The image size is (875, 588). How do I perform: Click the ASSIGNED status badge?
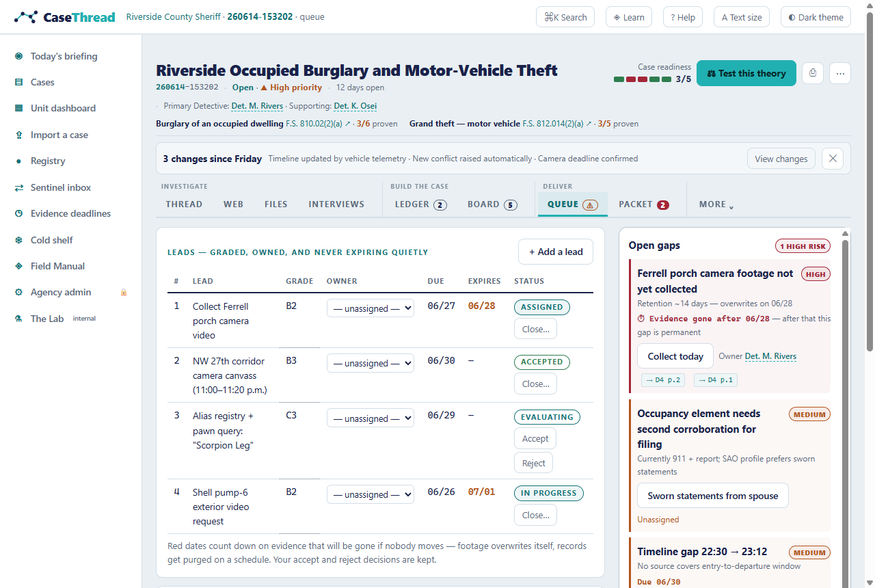pos(542,307)
